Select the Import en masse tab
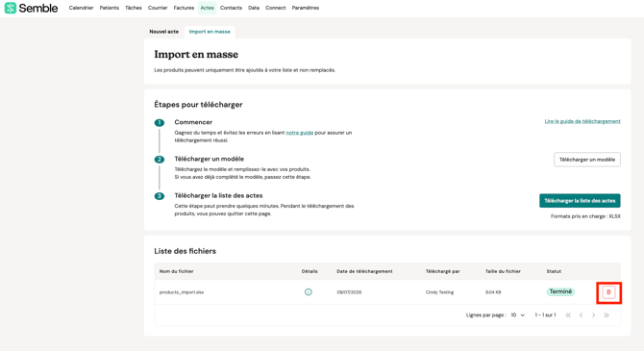This screenshot has height=351, width=644. click(210, 32)
